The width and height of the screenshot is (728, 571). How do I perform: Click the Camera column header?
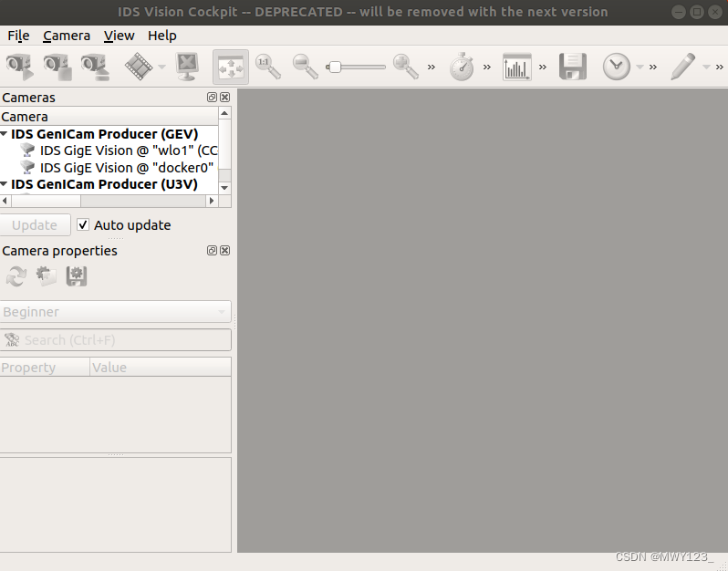[109, 117]
